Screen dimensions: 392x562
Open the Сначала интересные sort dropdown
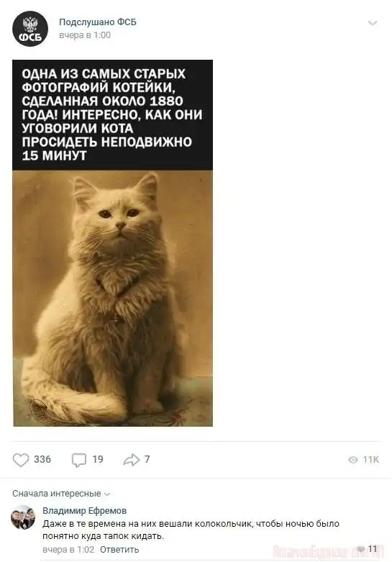point(61,494)
